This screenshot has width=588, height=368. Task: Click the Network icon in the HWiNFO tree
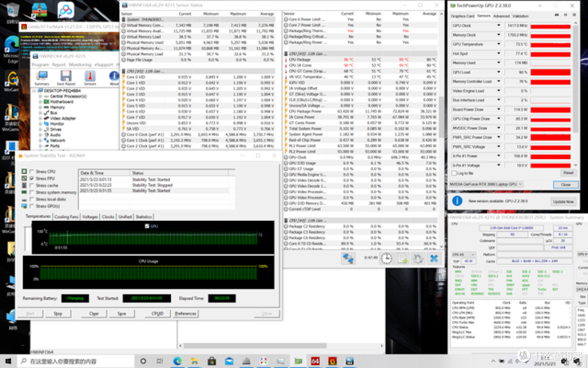pos(46,141)
